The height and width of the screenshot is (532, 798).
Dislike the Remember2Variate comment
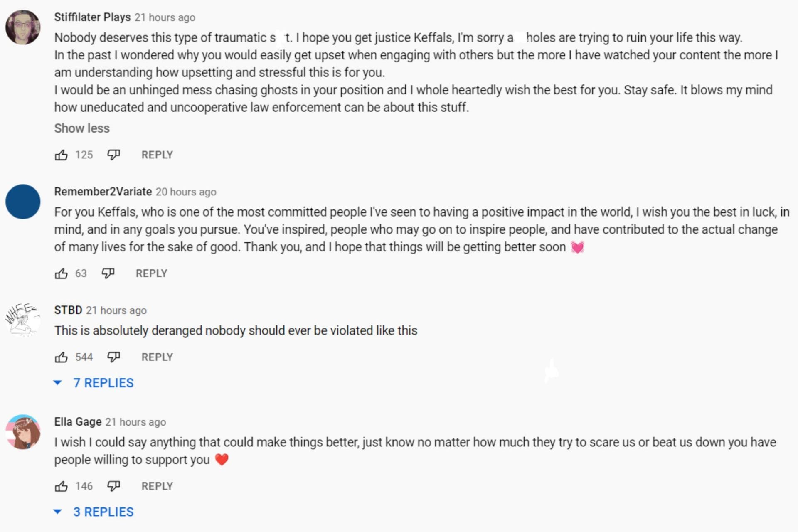tap(108, 273)
